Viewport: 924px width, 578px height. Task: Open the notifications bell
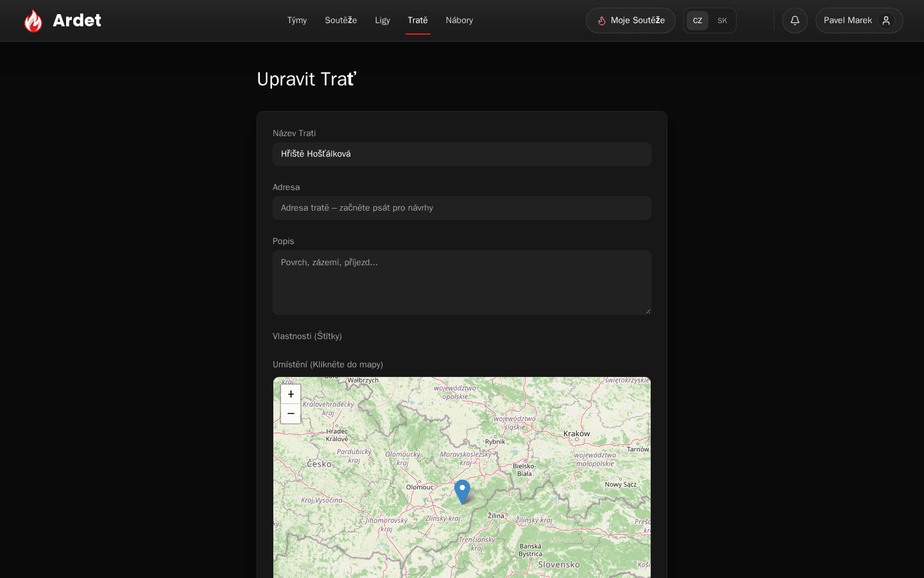click(795, 21)
